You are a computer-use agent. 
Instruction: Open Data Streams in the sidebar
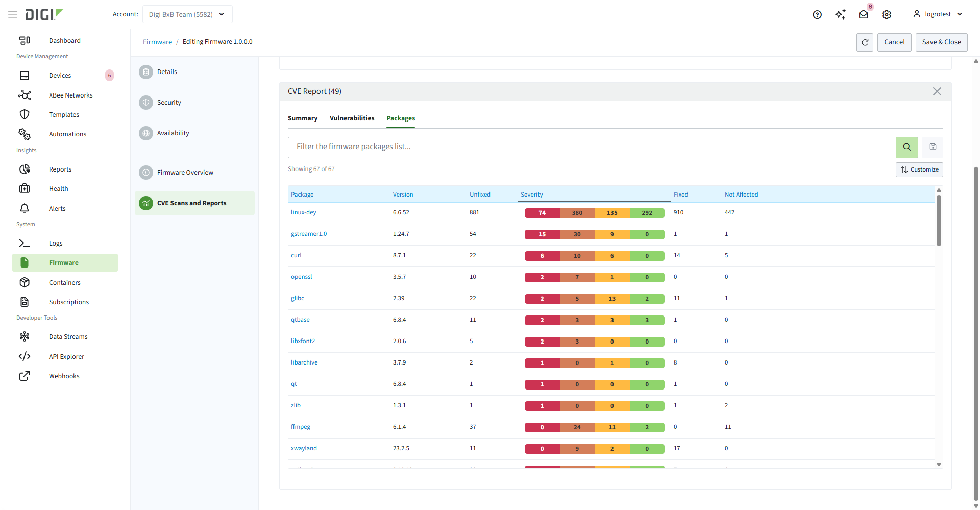tap(68, 336)
